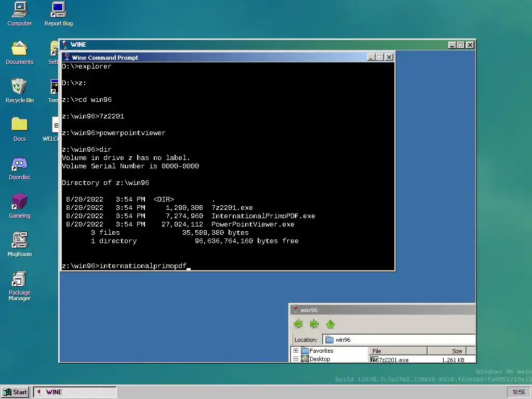Maximize the Wine Command Prompt window
The image size is (532, 399).
pyautogui.click(x=380, y=57)
